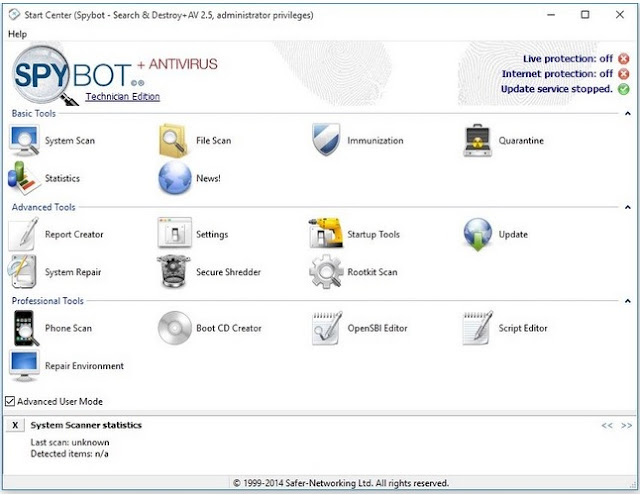Click the Internet protection red status icon

coord(623,74)
